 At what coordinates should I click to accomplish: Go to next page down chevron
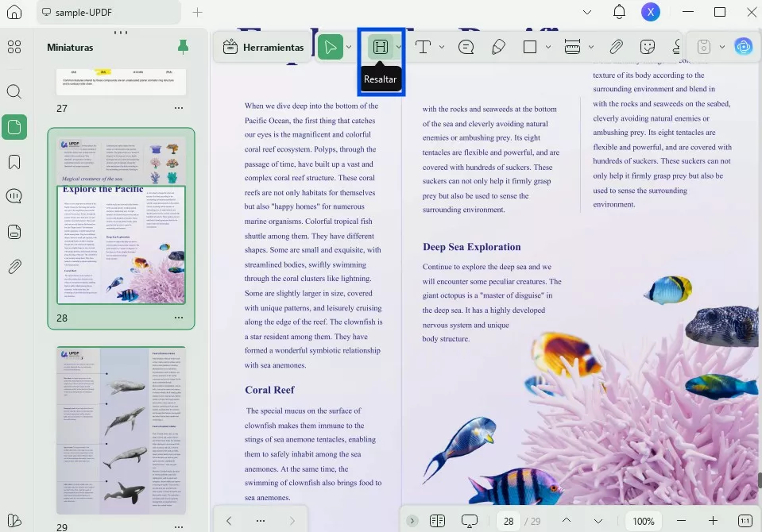[598, 521]
